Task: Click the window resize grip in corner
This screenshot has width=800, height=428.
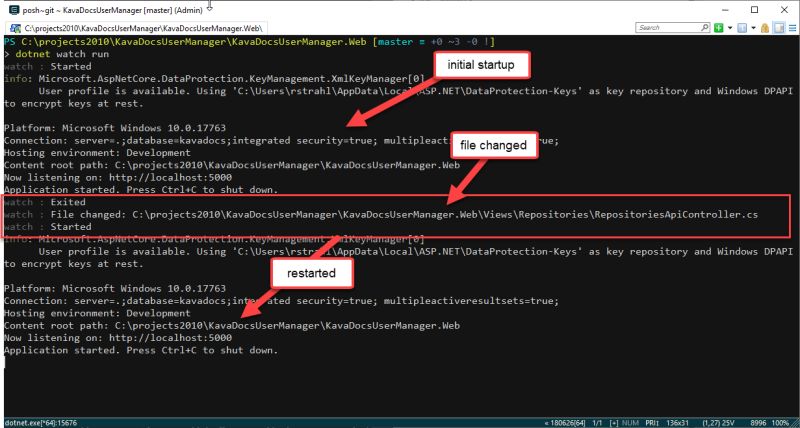Action: 795,423
